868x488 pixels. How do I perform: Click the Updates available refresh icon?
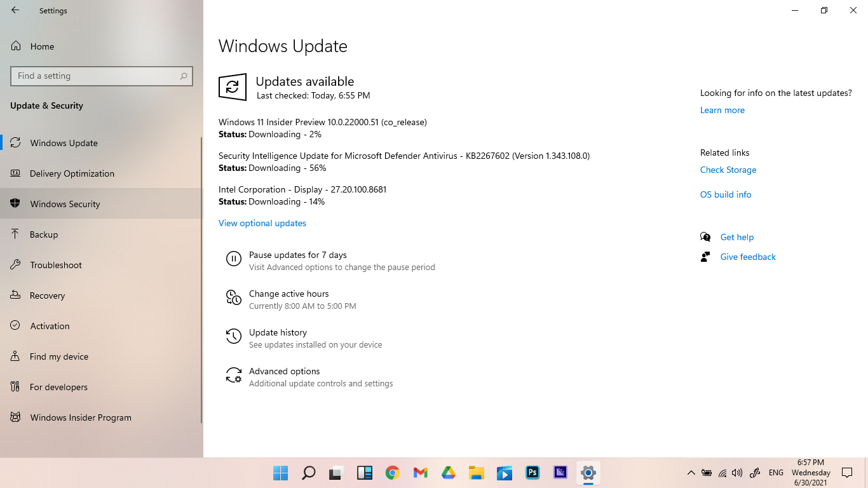coord(233,87)
